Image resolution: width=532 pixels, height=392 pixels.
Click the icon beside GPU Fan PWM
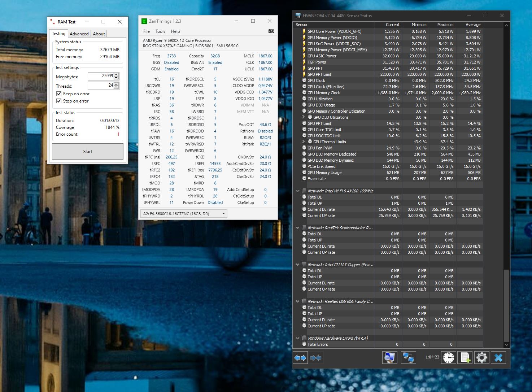tap(304, 148)
